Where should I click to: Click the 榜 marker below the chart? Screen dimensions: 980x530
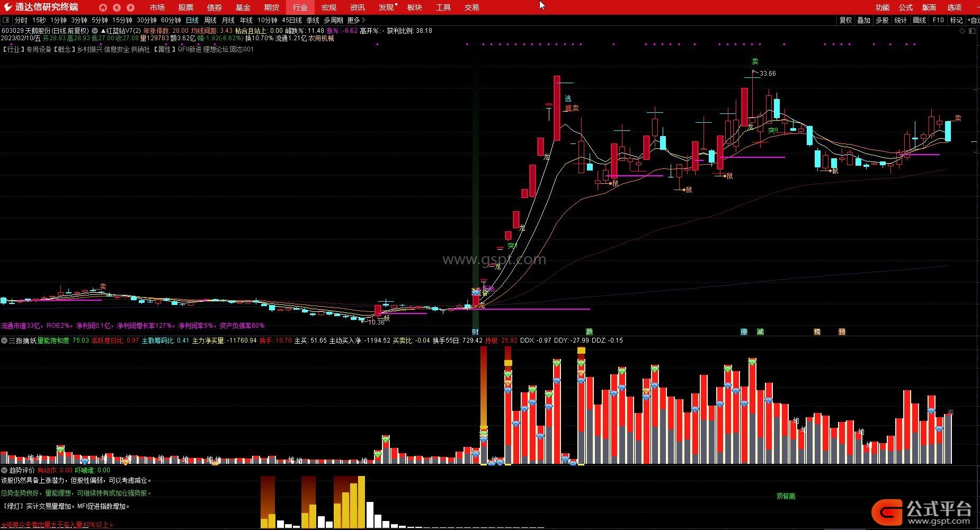pos(817,332)
